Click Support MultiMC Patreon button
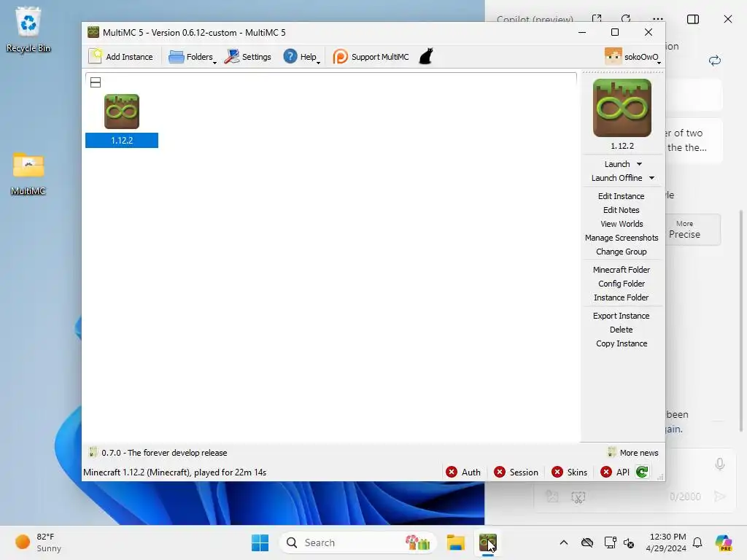 pyautogui.click(x=371, y=57)
